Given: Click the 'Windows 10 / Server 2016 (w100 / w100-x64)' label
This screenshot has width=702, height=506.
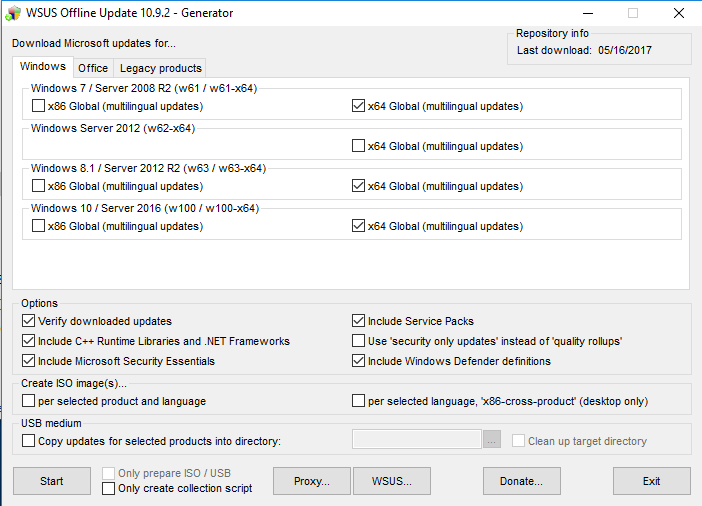Looking at the screenshot, I should [x=145, y=208].
